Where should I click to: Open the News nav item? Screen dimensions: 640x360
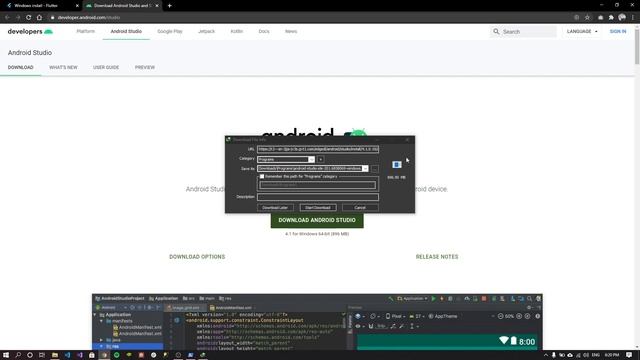291,31
